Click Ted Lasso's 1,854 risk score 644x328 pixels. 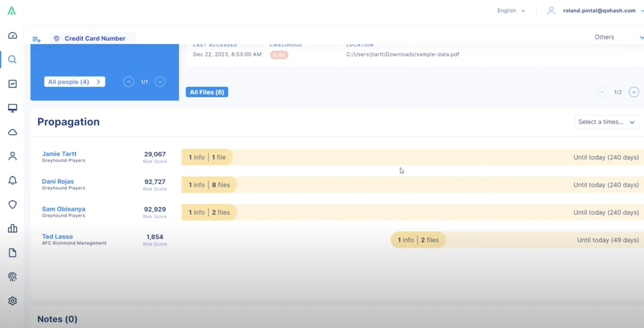coord(155,237)
